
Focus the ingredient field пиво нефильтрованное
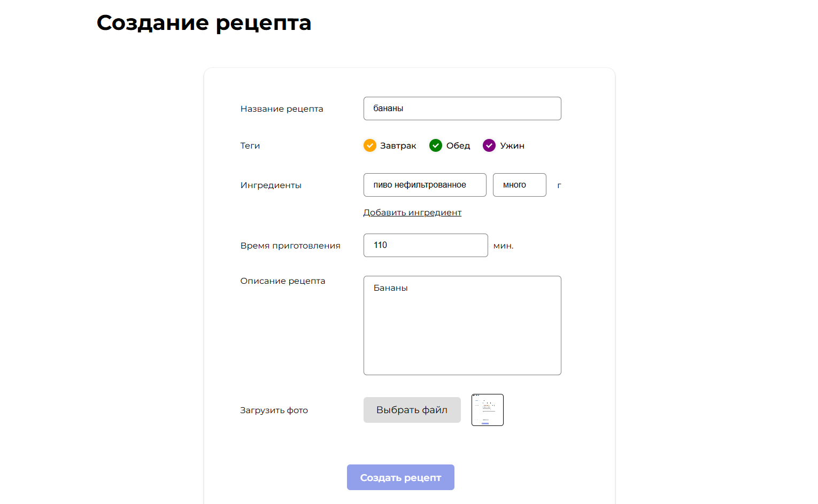pyautogui.click(x=425, y=185)
